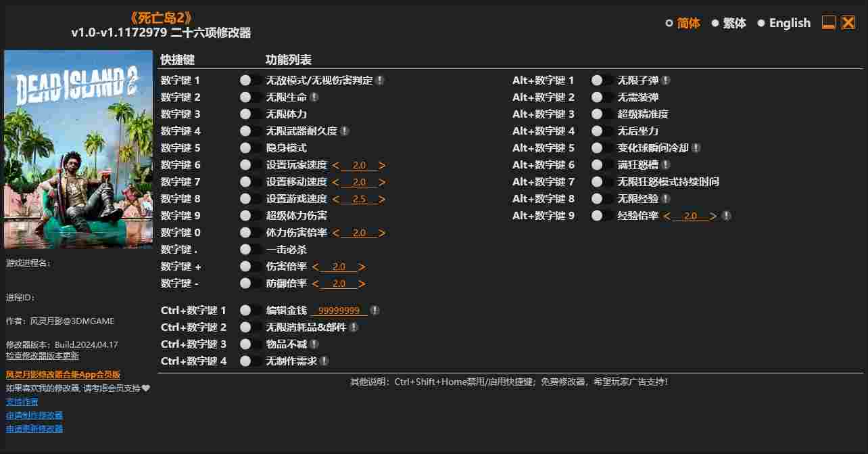Increase the 伤害倍率 multiplier

362,267
